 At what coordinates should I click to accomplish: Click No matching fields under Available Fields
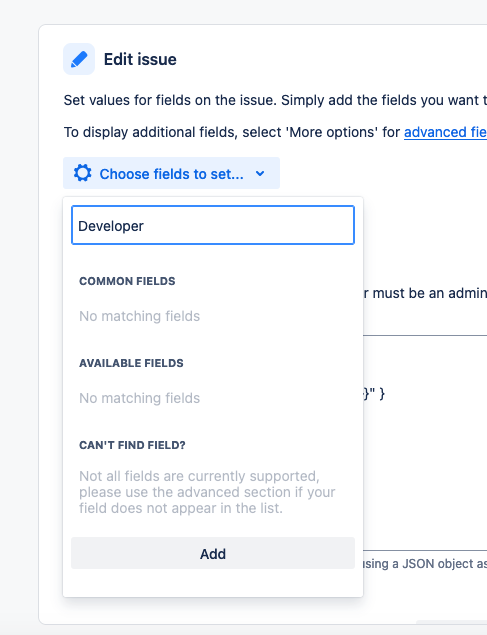[140, 398]
